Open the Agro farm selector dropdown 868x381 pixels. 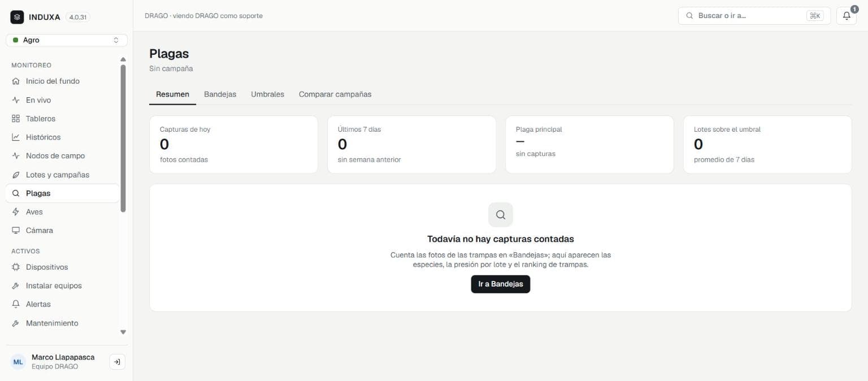click(67, 40)
